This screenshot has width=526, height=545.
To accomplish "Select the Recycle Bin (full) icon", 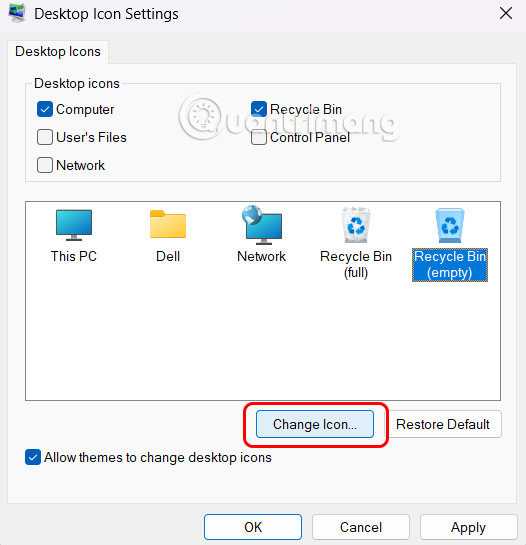I will [x=356, y=225].
